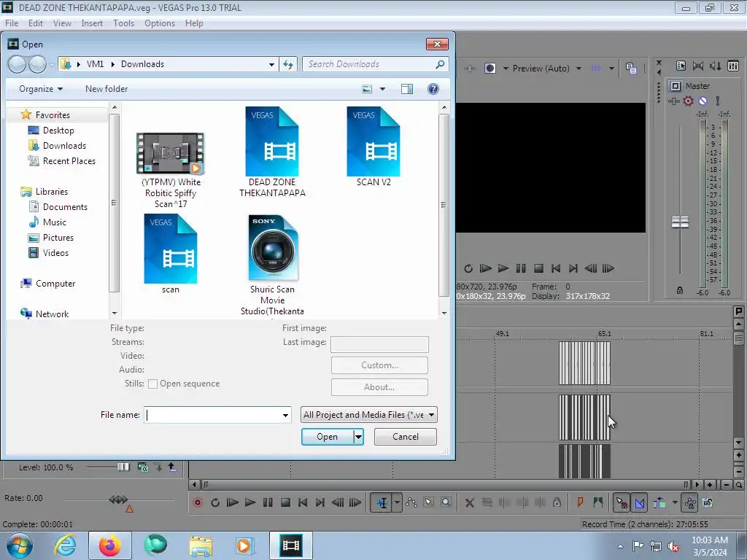Viewport: 747px width, 560px height.
Task: Select the Normal Edit tool in the timeline toolbar
Action: pyautogui.click(x=382, y=502)
